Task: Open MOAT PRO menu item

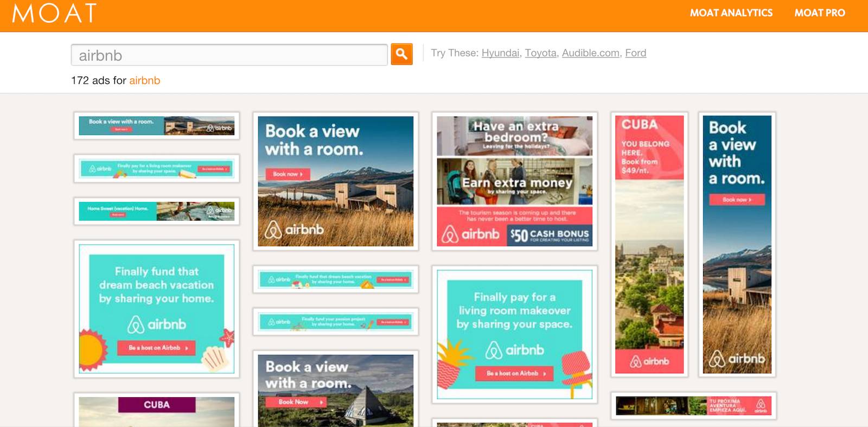Action: click(820, 13)
